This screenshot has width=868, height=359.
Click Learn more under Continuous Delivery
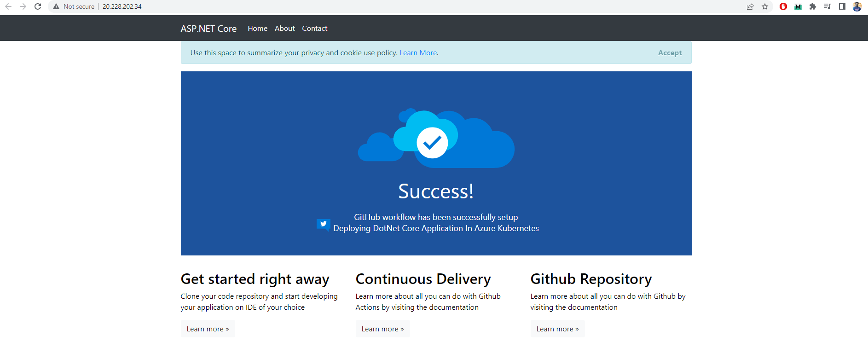pyautogui.click(x=382, y=329)
